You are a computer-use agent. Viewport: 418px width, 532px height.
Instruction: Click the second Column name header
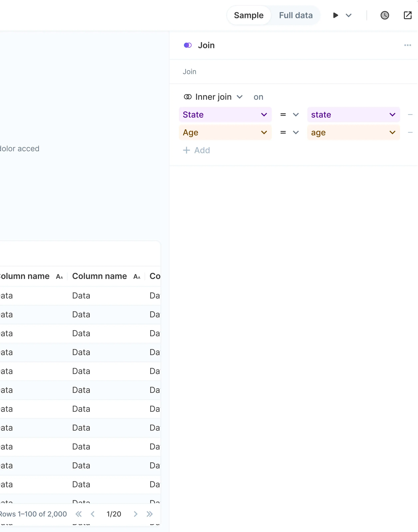click(x=100, y=276)
